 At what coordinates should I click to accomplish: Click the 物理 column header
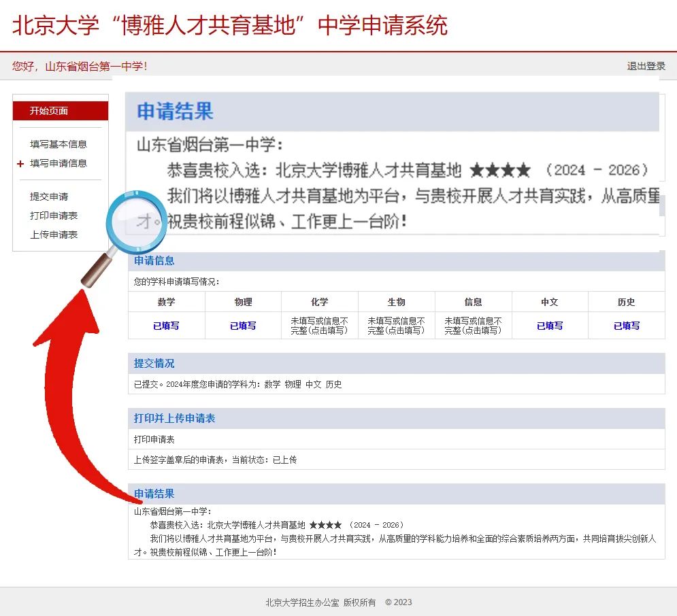tap(243, 302)
